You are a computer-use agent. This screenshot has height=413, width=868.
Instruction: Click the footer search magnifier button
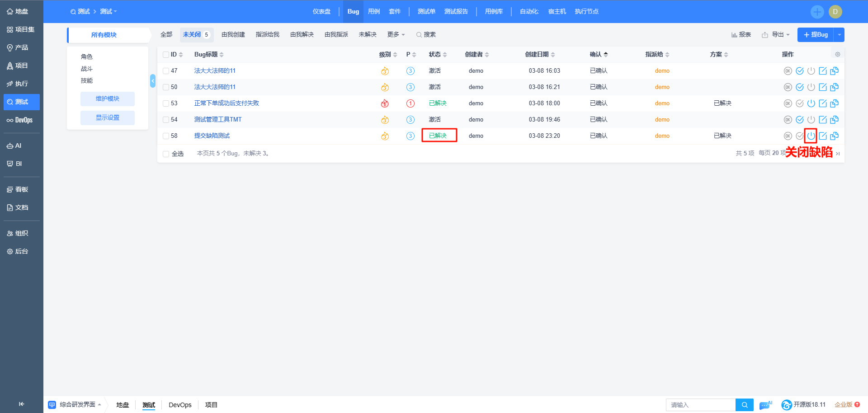pos(745,405)
